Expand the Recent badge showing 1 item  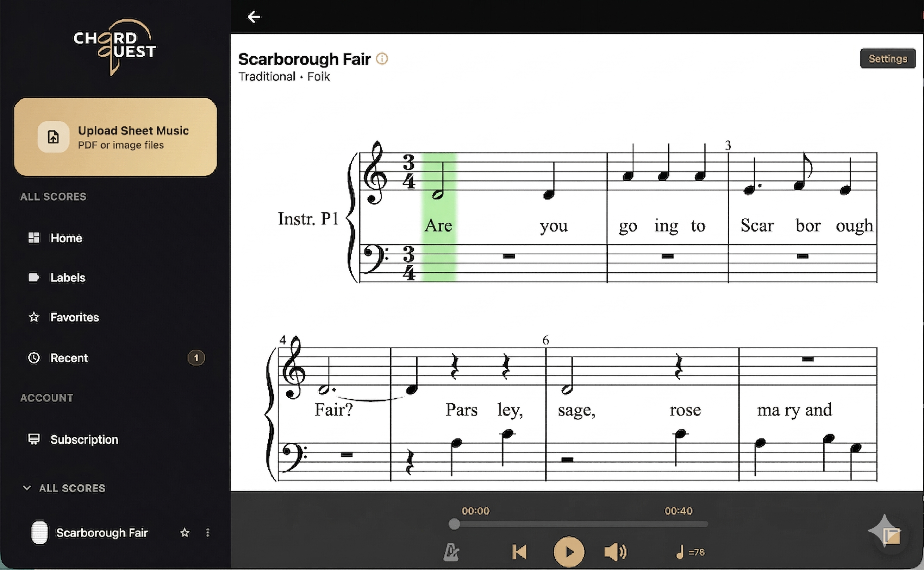tap(196, 358)
